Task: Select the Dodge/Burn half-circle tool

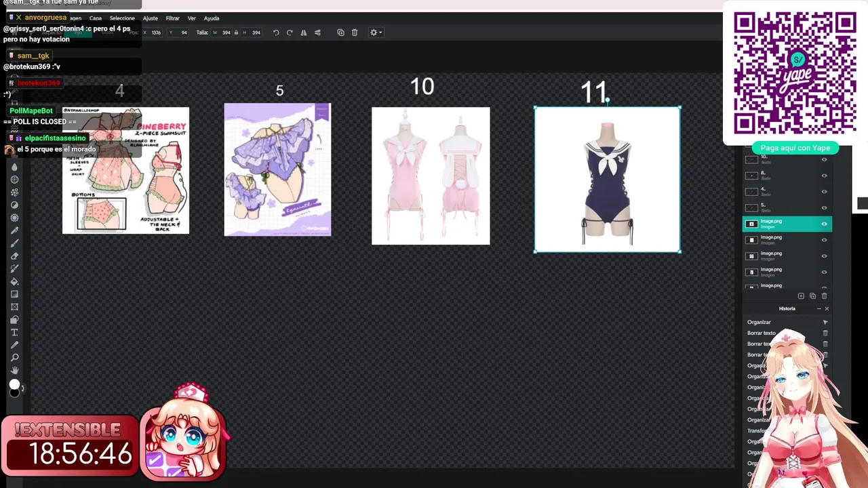Action: click(x=14, y=205)
